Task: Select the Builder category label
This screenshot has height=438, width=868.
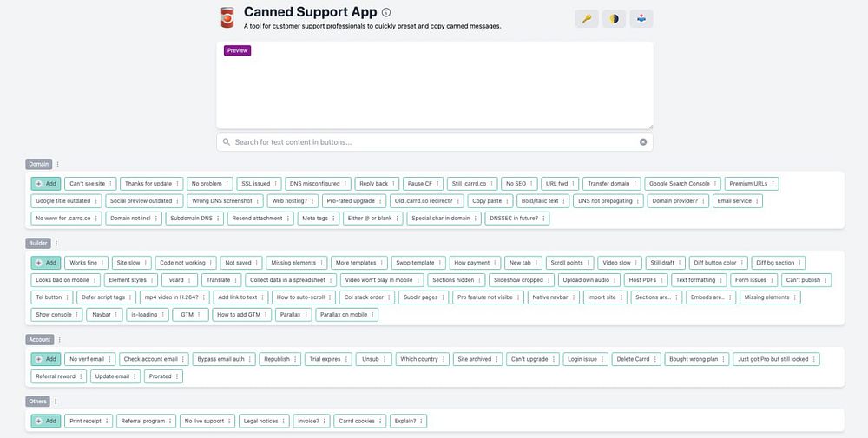Action: (x=38, y=244)
